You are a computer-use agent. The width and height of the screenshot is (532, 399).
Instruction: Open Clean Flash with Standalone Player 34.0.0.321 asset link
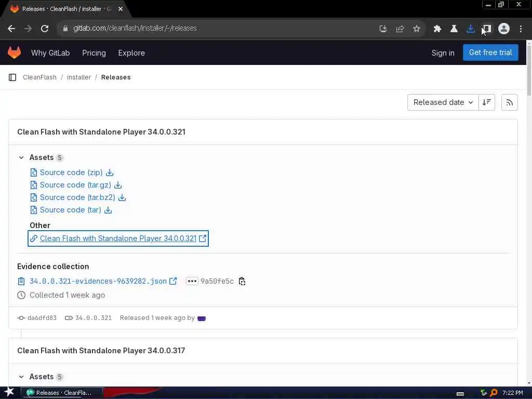[x=118, y=238]
